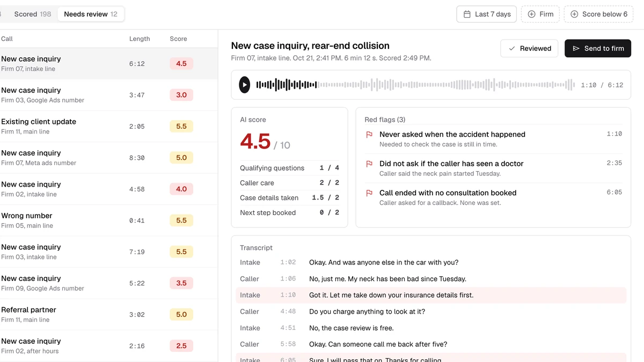Click the 3.5 score badge
644x362 pixels.
tap(181, 283)
